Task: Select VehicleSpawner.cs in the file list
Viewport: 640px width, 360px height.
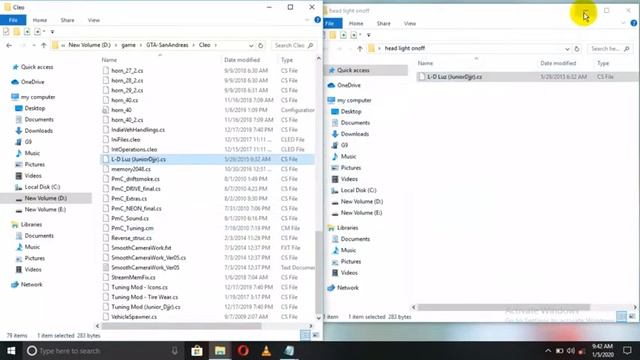Action: click(x=134, y=317)
